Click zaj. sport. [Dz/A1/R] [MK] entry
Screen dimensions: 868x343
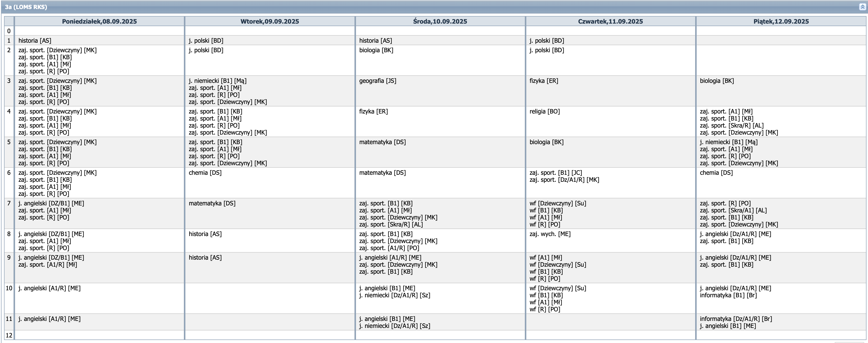(564, 180)
